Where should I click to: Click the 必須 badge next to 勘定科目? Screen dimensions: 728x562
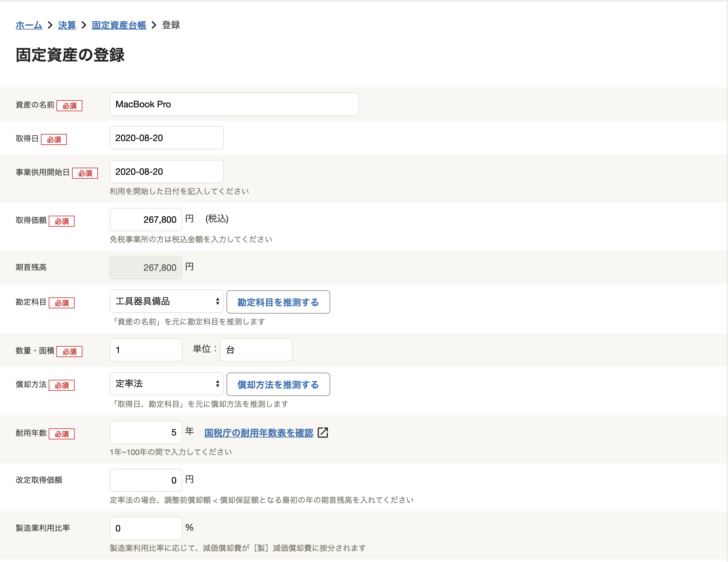click(62, 303)
